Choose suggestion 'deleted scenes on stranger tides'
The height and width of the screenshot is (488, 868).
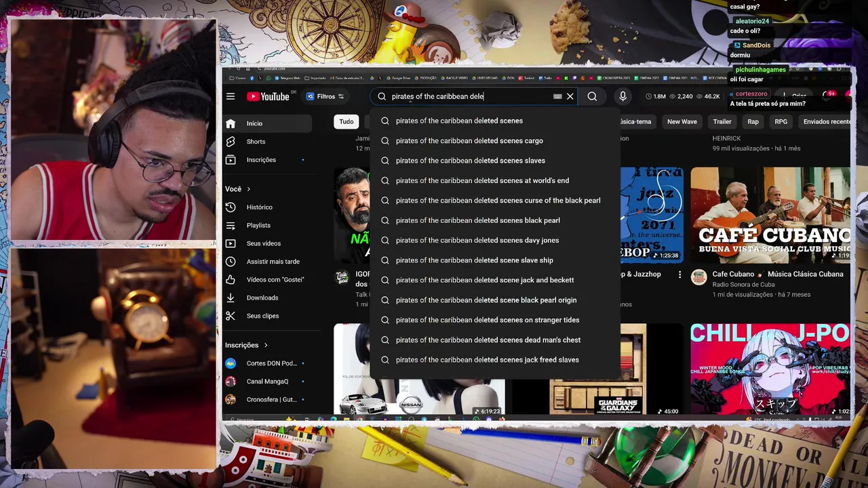[x=495, y=320]
